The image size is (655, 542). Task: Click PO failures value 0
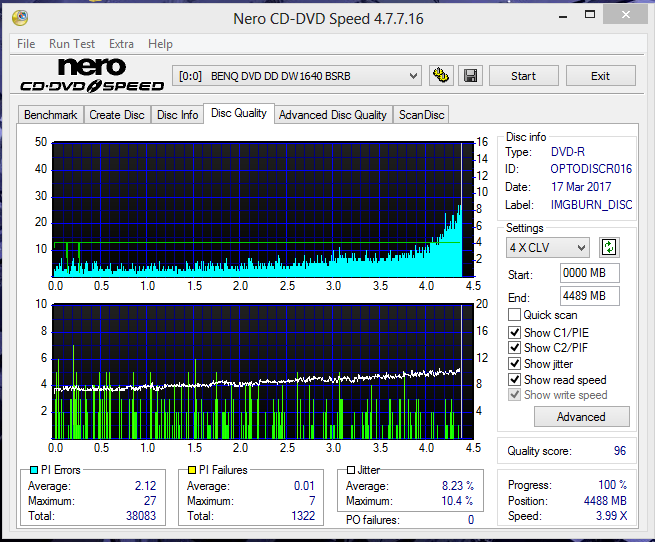pos(471,520)
